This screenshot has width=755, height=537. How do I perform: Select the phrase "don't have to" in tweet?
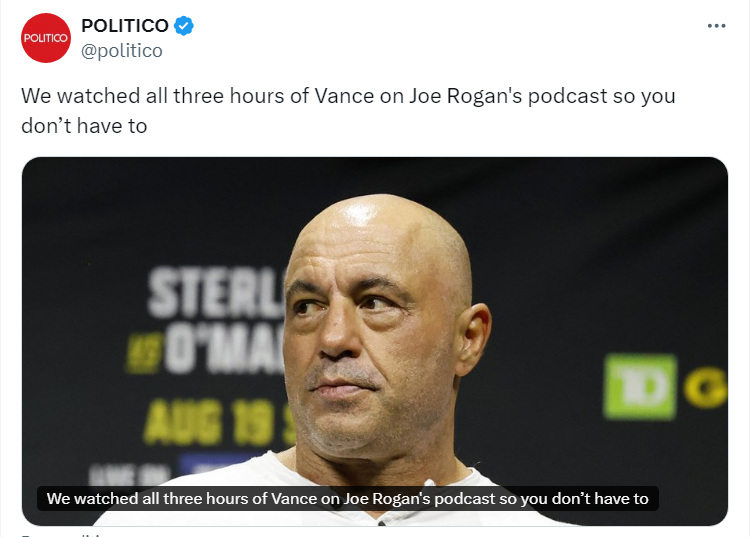84,126
